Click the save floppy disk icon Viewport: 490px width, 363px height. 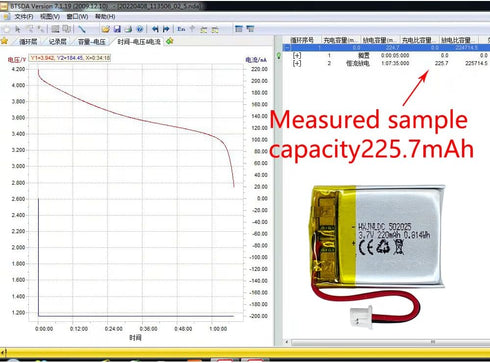pyautogui.click(x=117, y=29)
